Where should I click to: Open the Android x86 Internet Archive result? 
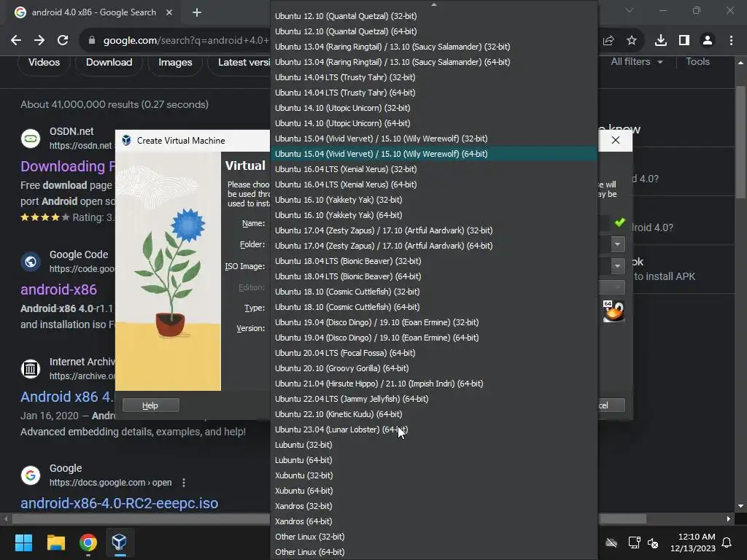pyautogui.click(x=68, y=397)
